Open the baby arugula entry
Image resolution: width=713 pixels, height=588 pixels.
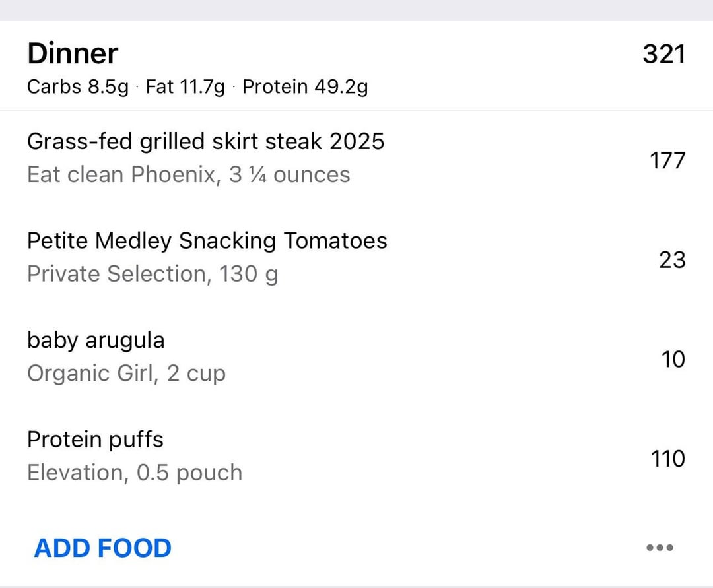coord(96,340)
